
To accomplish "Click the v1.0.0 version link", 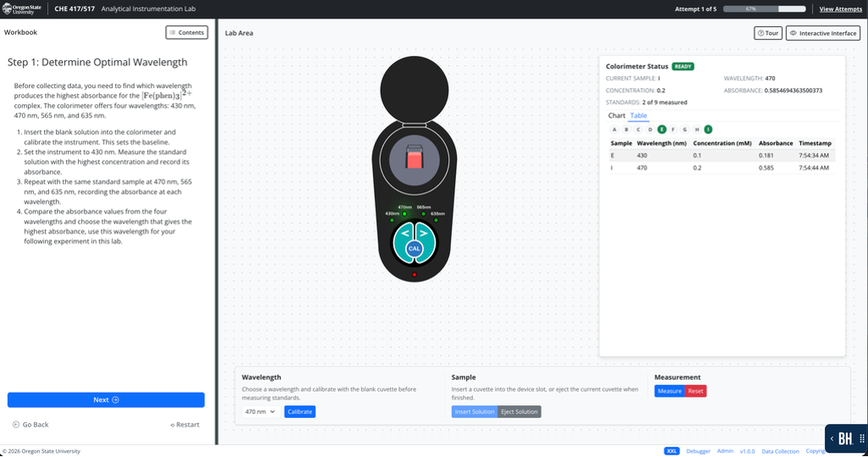I will (747, 451).
